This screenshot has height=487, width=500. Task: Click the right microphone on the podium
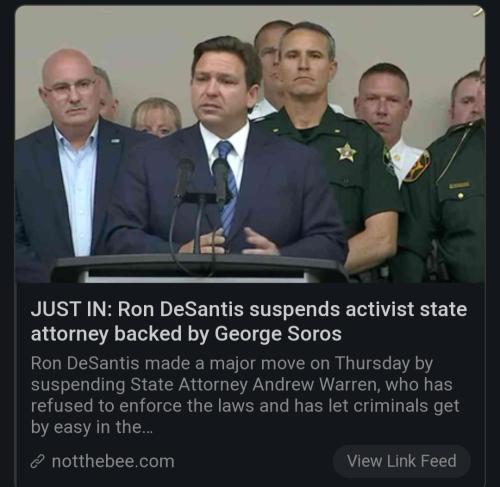pyautogui.click(x=221, y=179)
